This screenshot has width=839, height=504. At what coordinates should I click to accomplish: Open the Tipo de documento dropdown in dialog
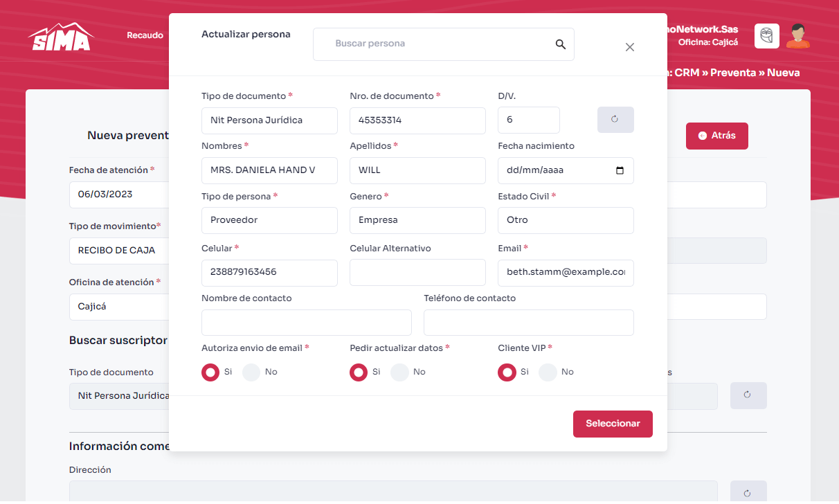[269, 120]
